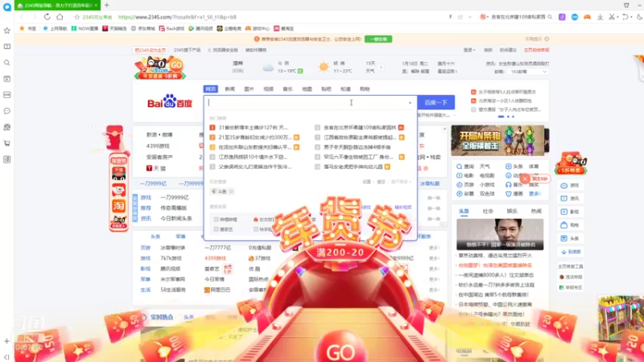Screen dimensions: 644x362
Task: Click the big GO button in promo
Action: pos(341,351)
